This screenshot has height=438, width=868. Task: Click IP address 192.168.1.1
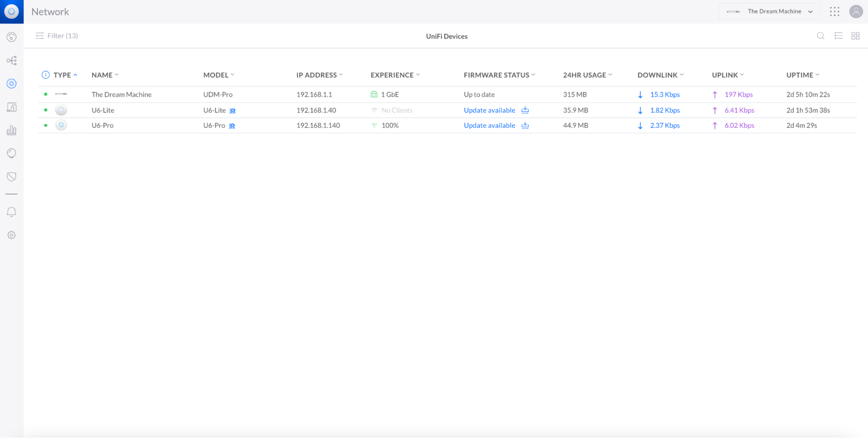coord(314,94)
